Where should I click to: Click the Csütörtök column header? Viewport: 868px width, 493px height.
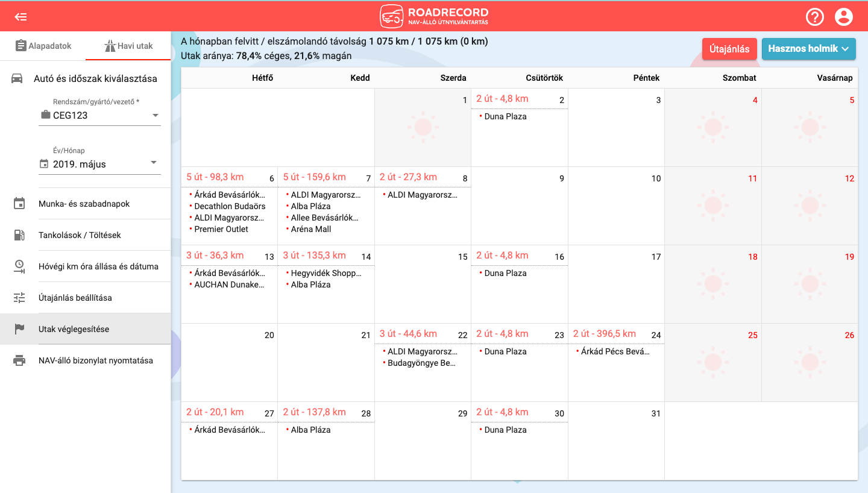[x=544, y=78]
